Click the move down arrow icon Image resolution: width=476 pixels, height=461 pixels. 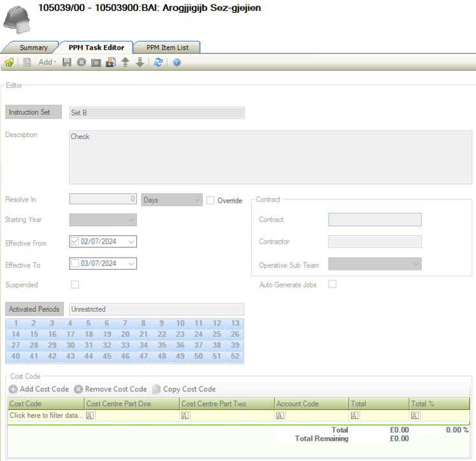[140, 62]
